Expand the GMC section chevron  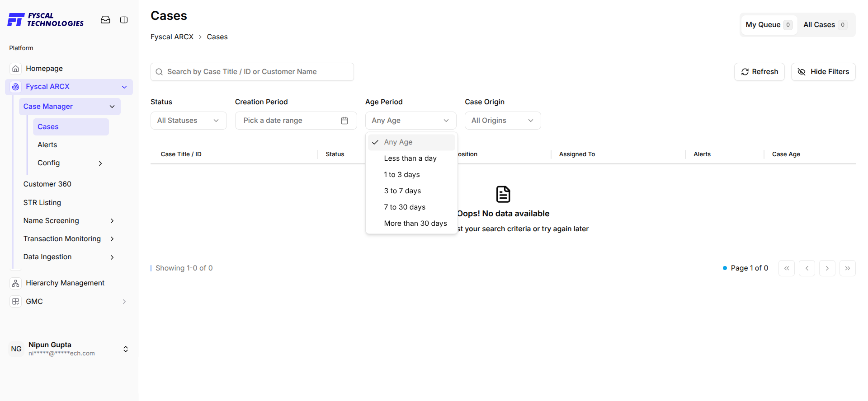pyautogui.click(x=124, y=302)
